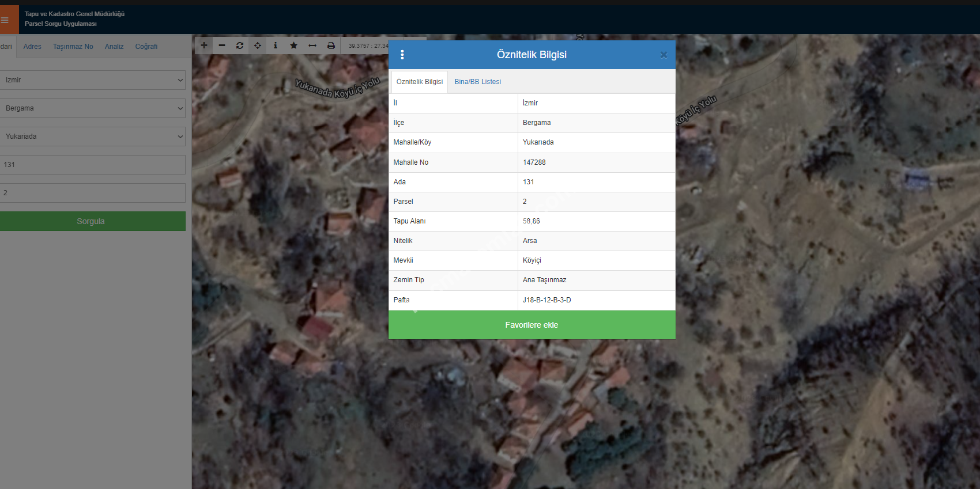
Task: Switch to the Analiz tab
Action: [114, 47]
